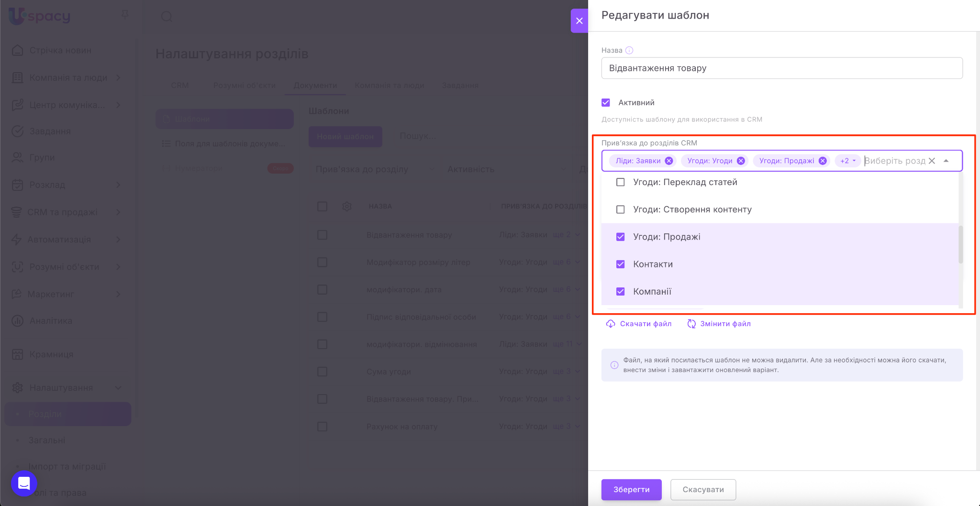Click the search magnifier icon

pyautogui.click(x=167, y=17)
